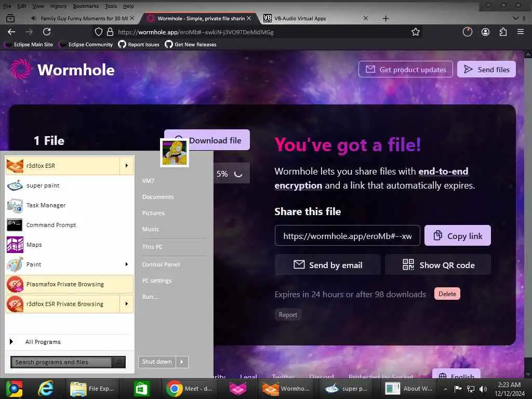The width and height of the screenshot is (532, 399).
Task: Open Command Prompt from start menu
Action: (x=70, y=224)
